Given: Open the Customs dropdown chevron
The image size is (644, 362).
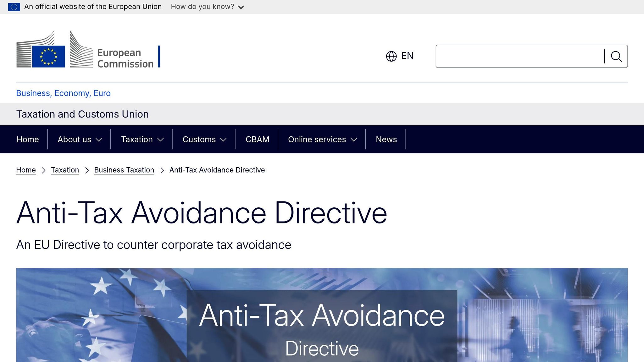Looking at the screenshot, I should coord(224,140).
